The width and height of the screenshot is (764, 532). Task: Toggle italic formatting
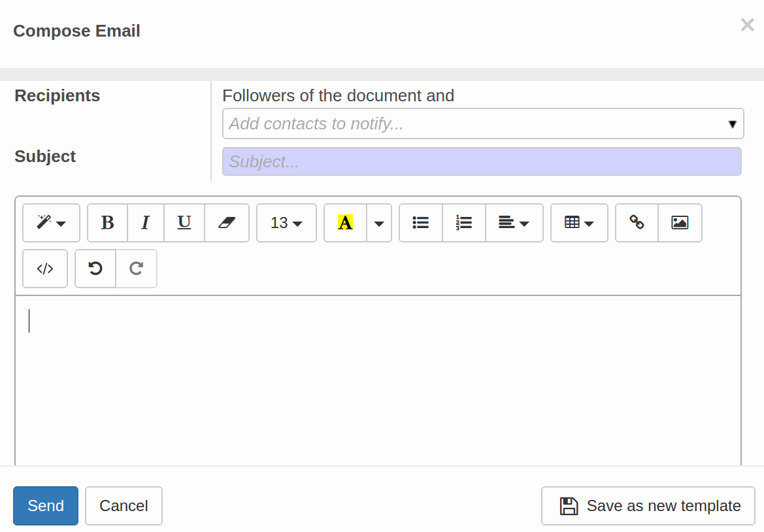[x=146, y=223]
